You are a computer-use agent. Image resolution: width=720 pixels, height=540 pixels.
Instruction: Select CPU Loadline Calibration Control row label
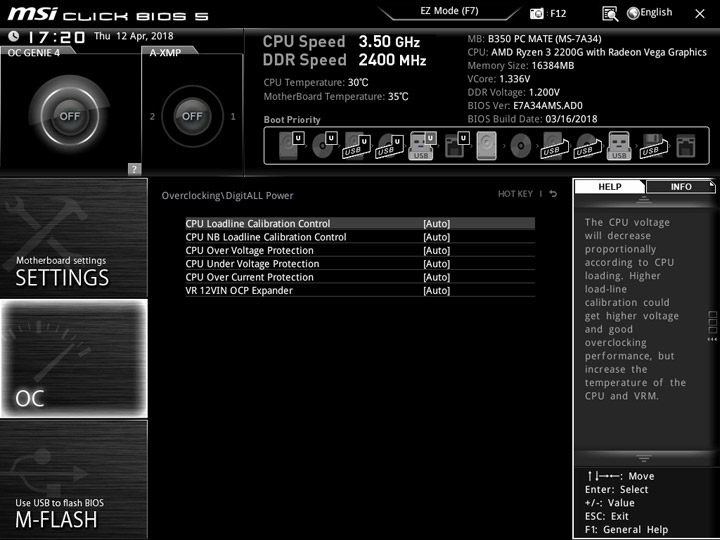[x=258, y=224]
